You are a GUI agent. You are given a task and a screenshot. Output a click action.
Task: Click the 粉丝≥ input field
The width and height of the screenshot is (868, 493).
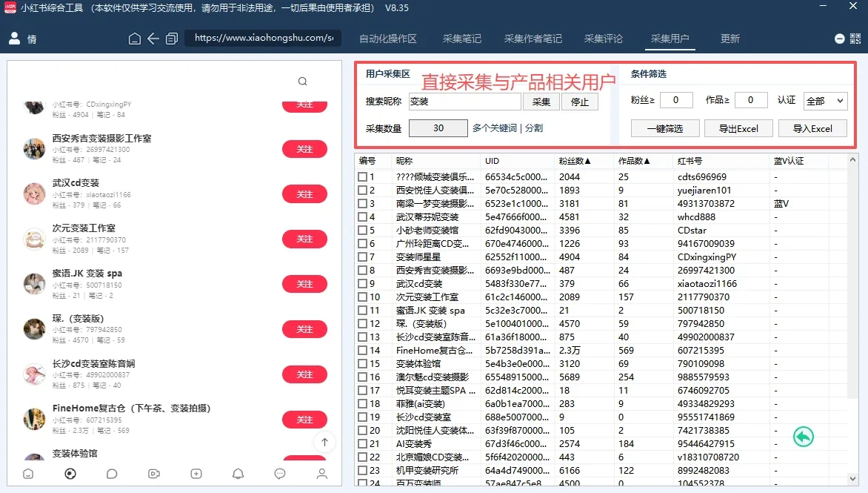[x=676, y=99]
